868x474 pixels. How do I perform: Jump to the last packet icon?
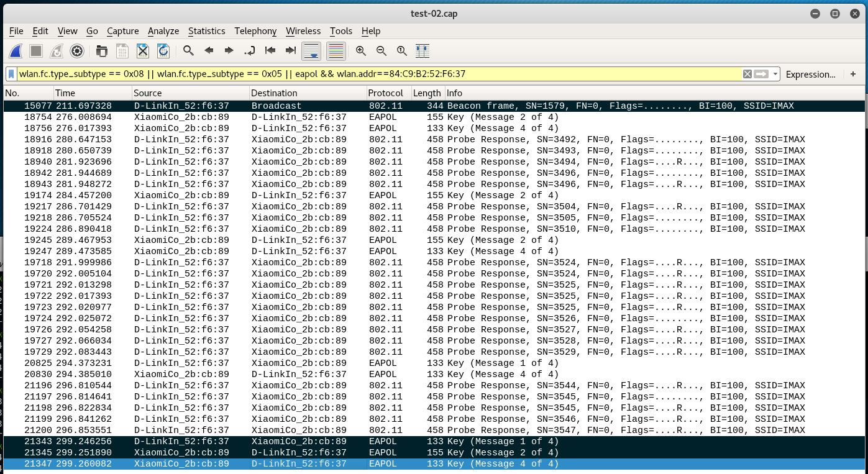290,51
